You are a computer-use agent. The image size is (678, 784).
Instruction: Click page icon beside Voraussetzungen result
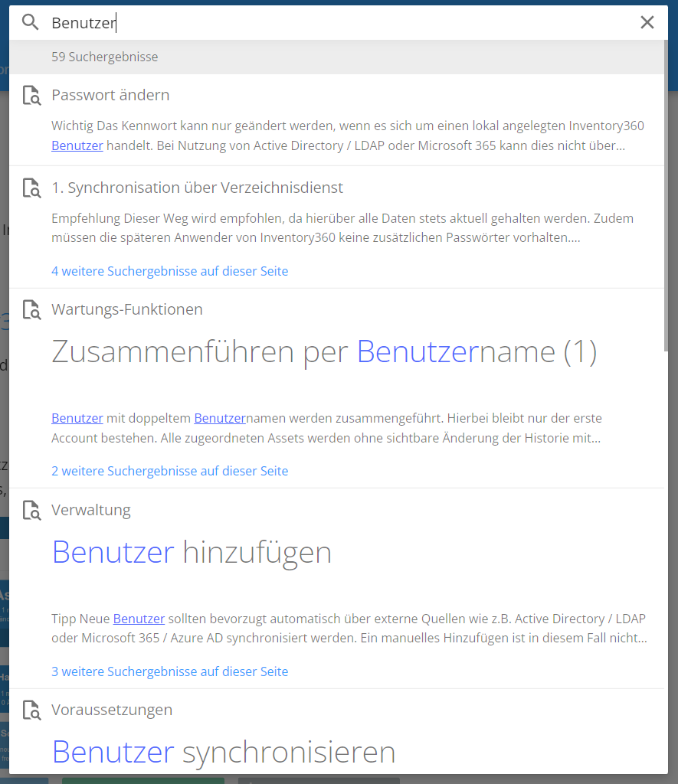[31, 710]
